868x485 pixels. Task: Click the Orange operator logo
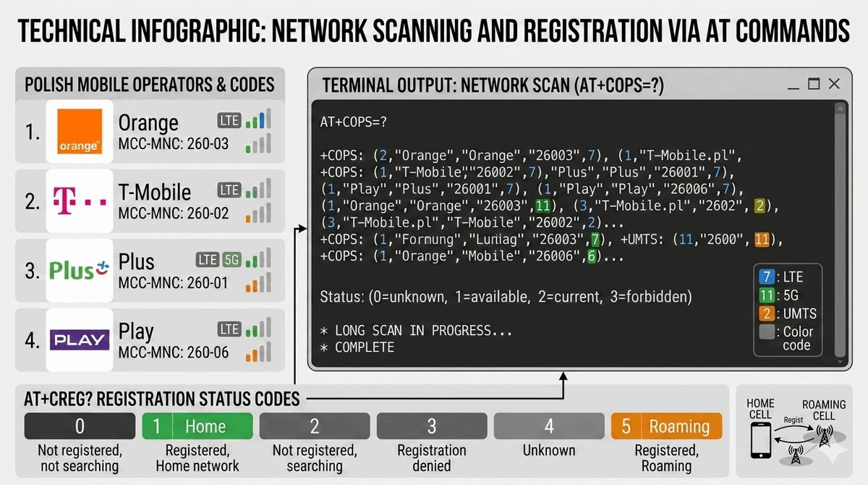[80, 132]
